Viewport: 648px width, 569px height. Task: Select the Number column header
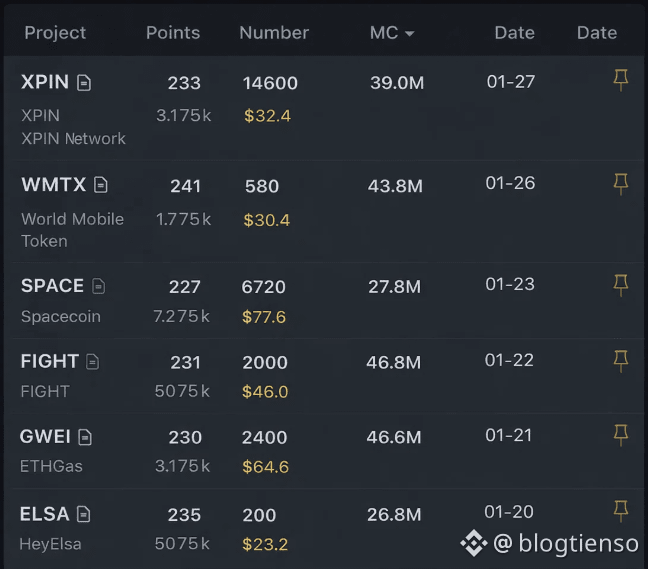coord(274,33)
